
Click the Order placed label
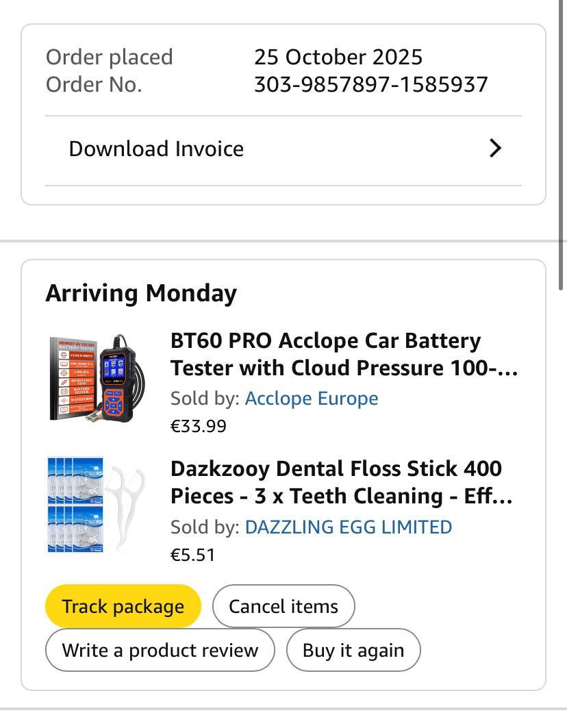[x=110, y=57]
